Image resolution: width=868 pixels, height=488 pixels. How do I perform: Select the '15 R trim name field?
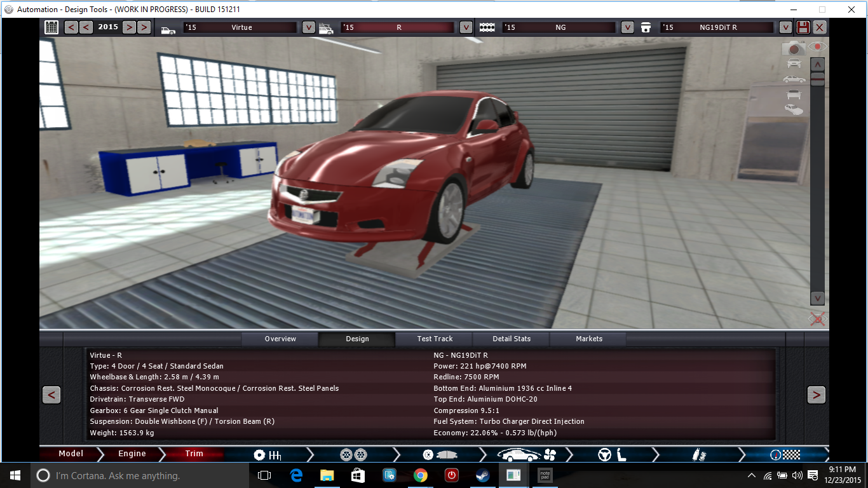point(398,27)
